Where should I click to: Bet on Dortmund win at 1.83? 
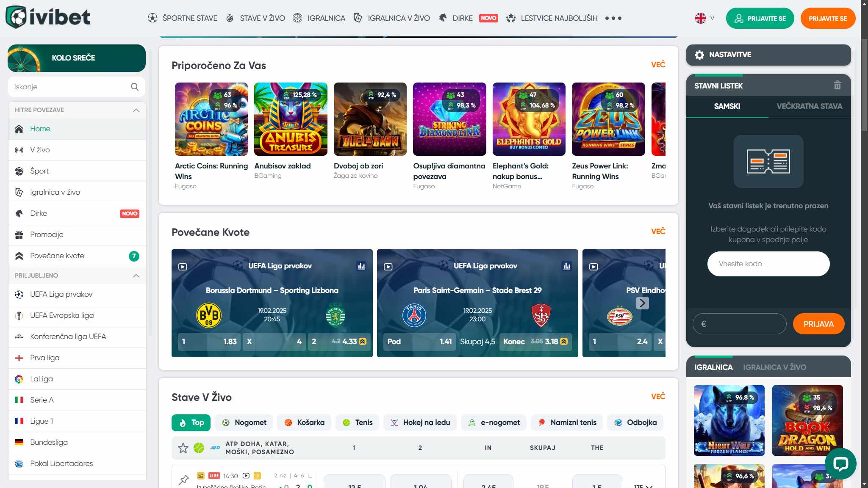209,342
